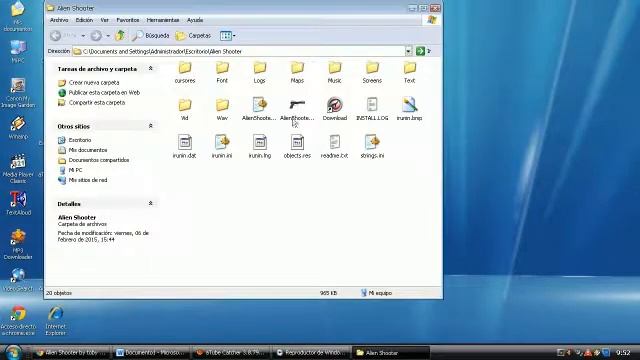Collapse the Otros sitios panel
640x360 pixels.
(x=151, y=126)
